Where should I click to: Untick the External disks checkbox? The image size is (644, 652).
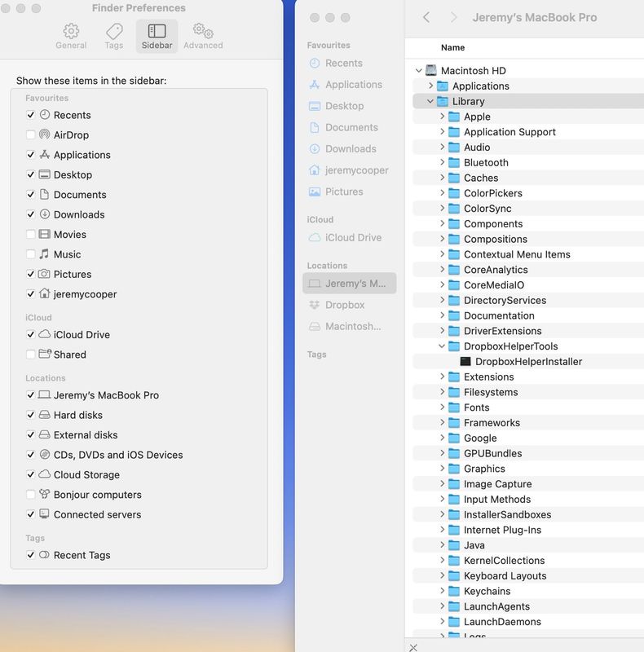pyautogui.click(x=30, y=435)
